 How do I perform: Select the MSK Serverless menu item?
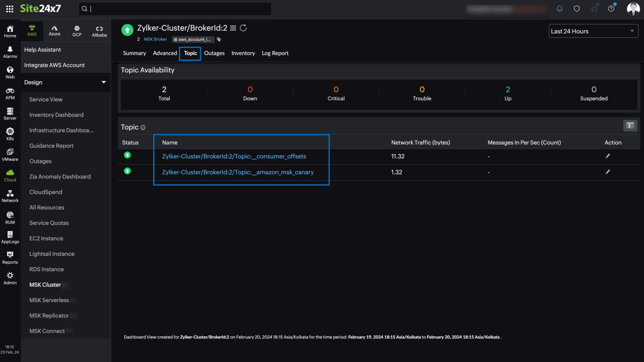[x=49, y=300]
